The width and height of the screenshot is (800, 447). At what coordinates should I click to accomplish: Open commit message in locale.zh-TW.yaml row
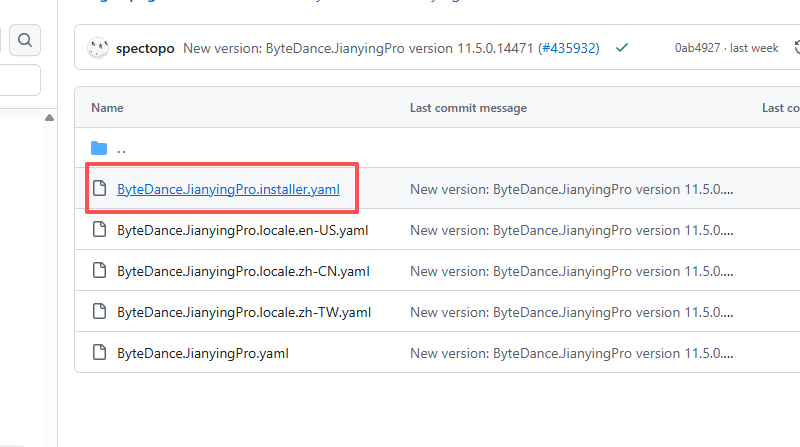(571, 312)
